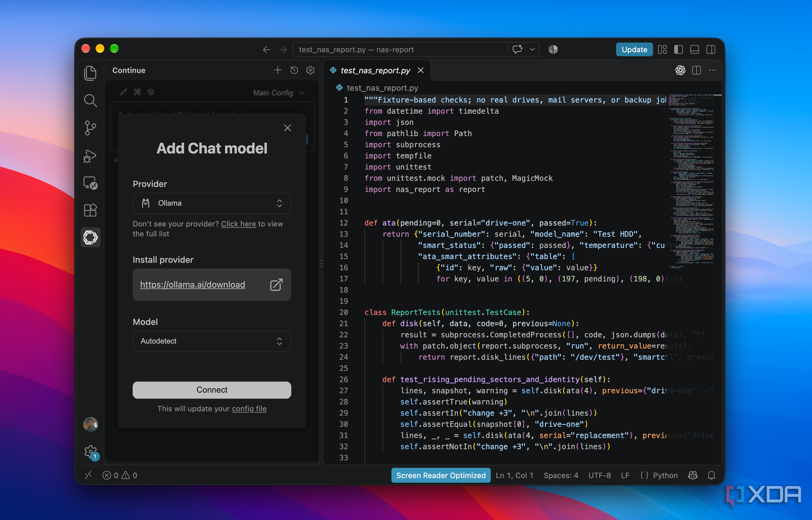Screen dimensions: 812x520
Task: Close the Add Chat model dialog
Action: point(287,128)
